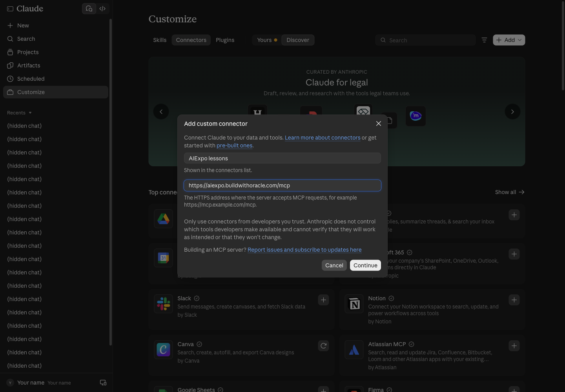Start a New chat

[56, 25]
